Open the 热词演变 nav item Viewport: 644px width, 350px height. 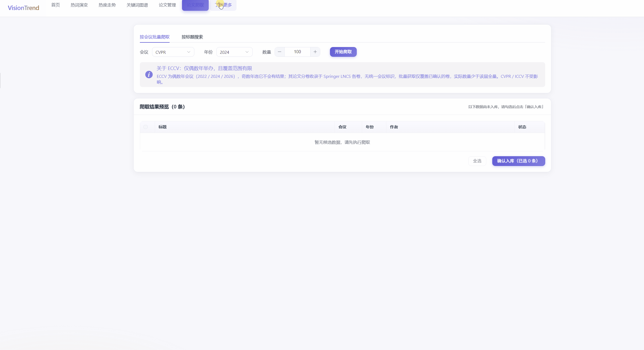79,5
